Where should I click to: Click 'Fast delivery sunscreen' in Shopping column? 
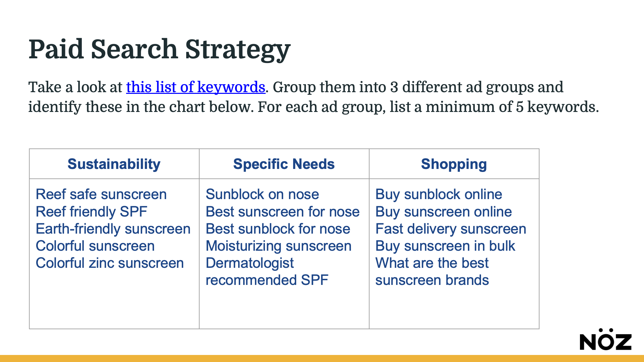451,229
